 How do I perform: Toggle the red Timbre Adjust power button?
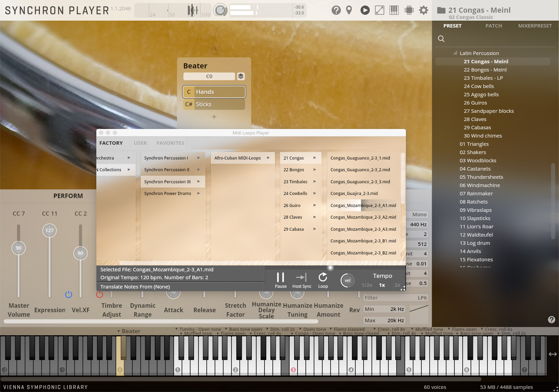99,294
